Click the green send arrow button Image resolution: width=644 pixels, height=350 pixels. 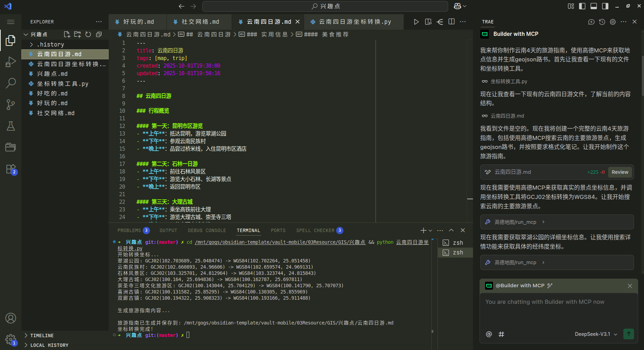tap(628, 334)
